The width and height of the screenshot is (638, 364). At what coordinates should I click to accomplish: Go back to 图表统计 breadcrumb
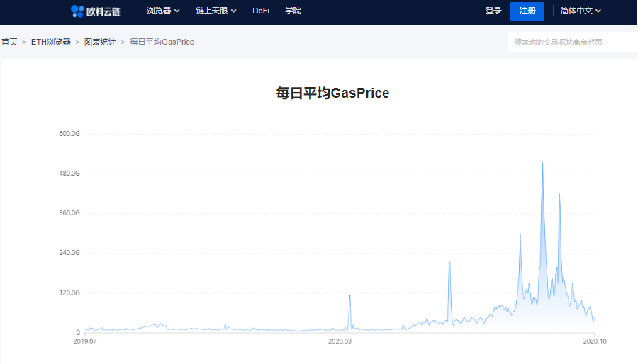tap(100, 42)
